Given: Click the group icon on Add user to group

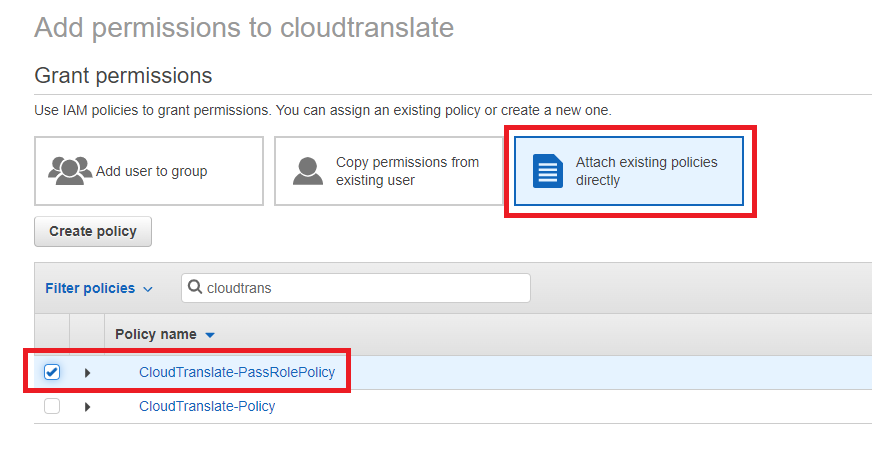Looking at the screenshot, I should (70, 170).
